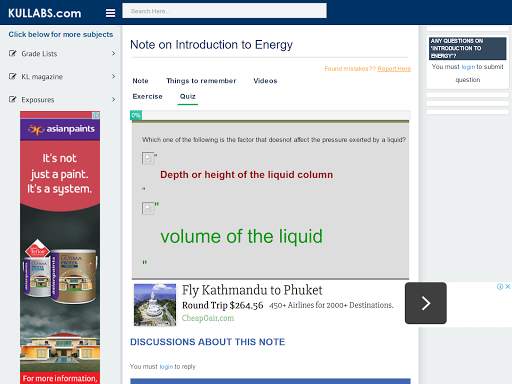Click 'ANY QUESTIONS ON INTRODUCTION TO ENERGY' header
Viewport: 512px width, 384px height.
(x=467, y=48)
